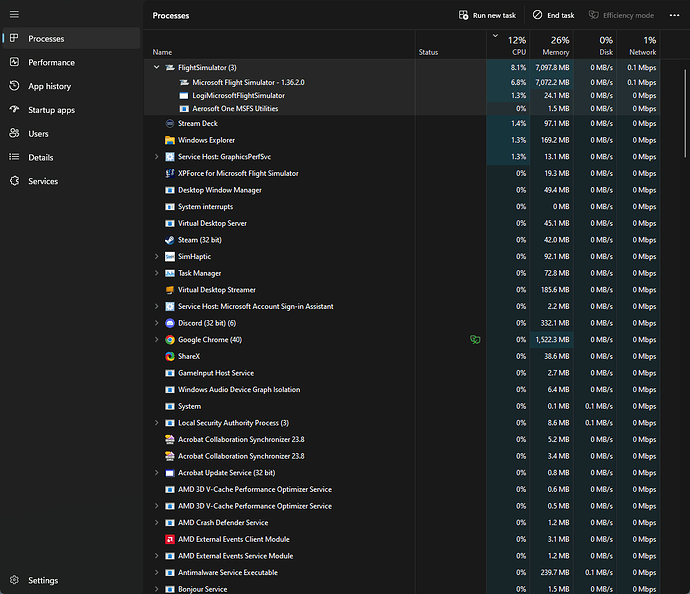Click the Google Chrome process icon
Viewport: 690px width, 594px height.
169,340
